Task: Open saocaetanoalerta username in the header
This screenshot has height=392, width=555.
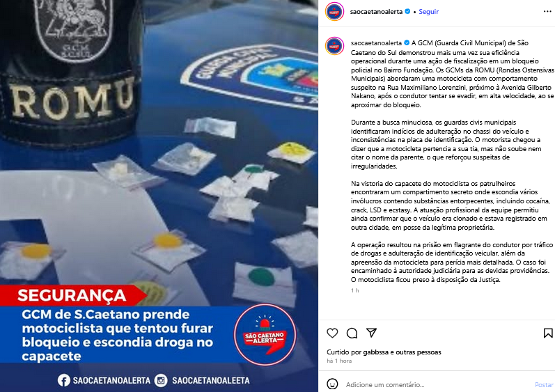Action: [376, 12]
